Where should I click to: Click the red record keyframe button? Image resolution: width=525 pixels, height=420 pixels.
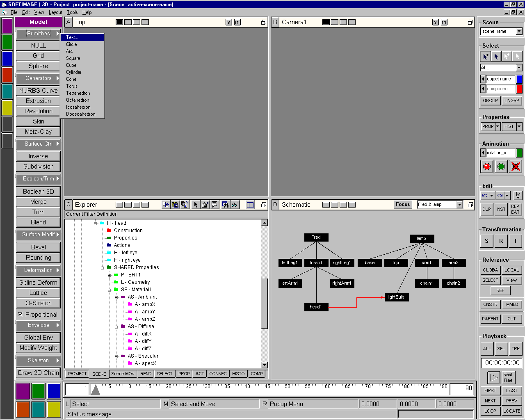tap(487, 167)
